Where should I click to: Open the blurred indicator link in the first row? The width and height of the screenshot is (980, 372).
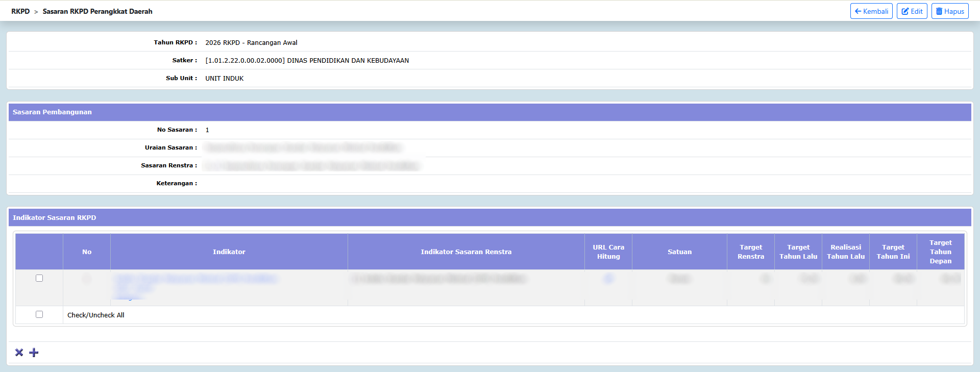[x=196, y=279]
